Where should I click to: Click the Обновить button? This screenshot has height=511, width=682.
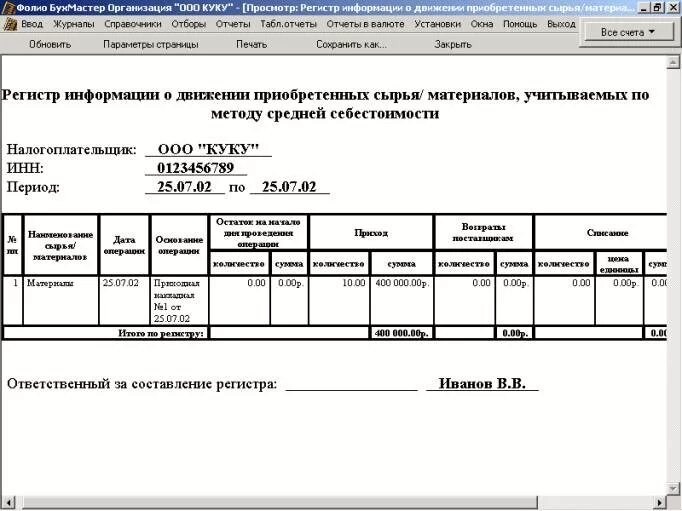[50, 44]
